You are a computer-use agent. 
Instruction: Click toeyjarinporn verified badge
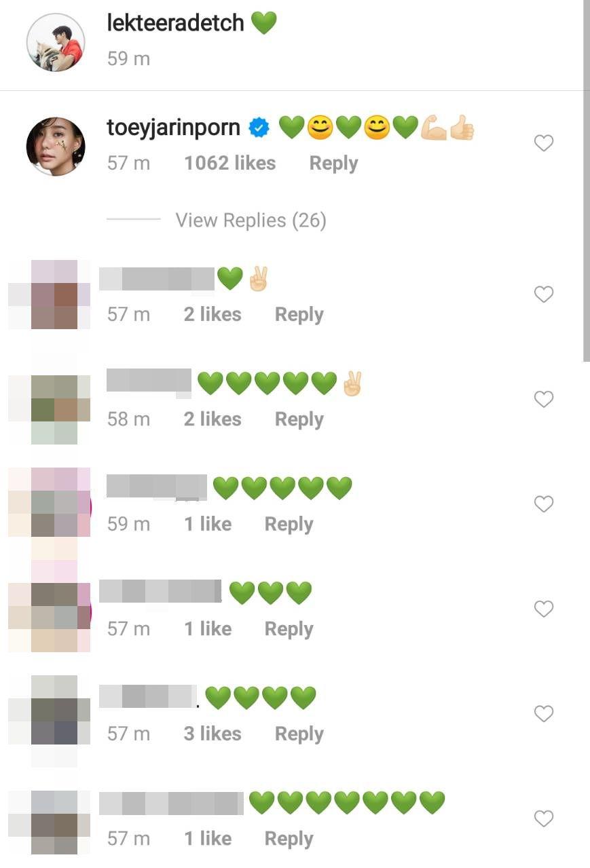coord(259,128)
